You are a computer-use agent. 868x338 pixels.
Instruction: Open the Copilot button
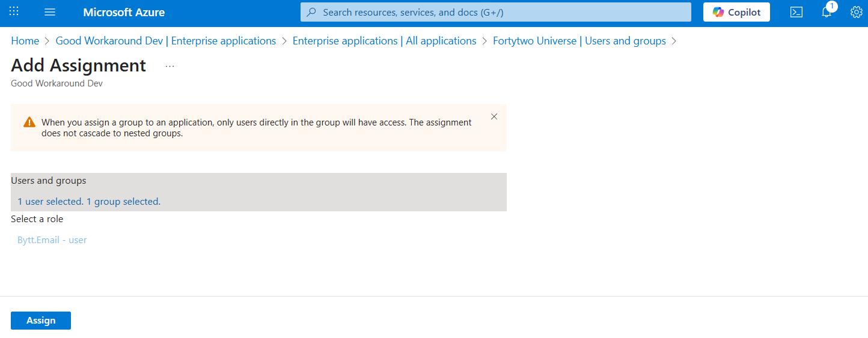(736, 13)
